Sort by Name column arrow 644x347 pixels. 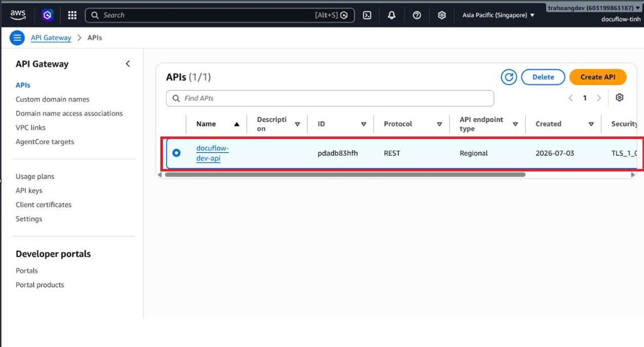[x=236, y=124]
